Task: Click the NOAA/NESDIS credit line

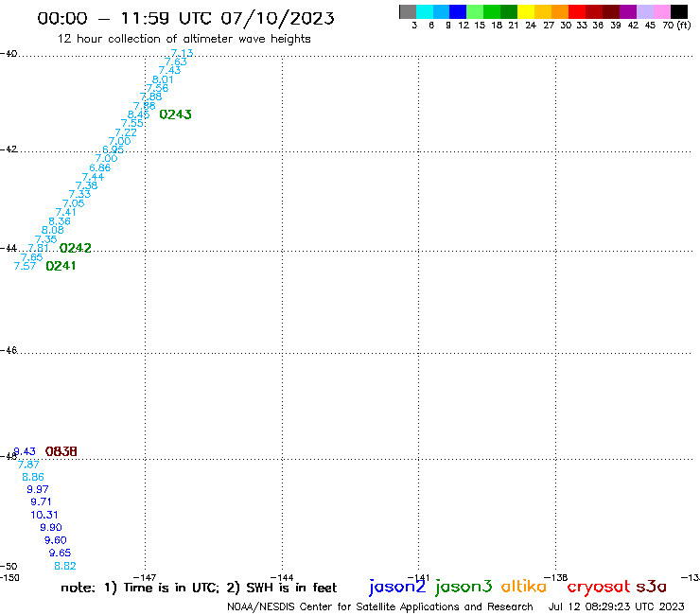Action: pyautogui.click(x=380, y=607)
